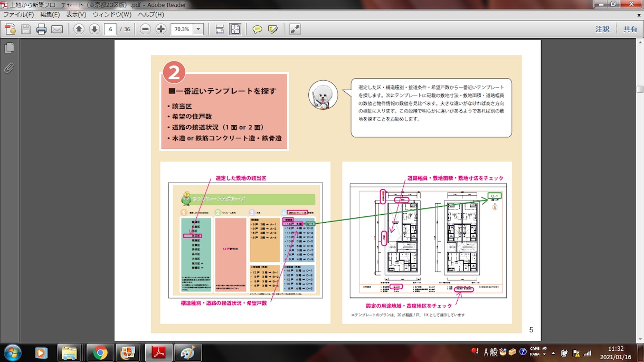
Task: Go to next page with the down arrow
Action: (x=94, y=29)
